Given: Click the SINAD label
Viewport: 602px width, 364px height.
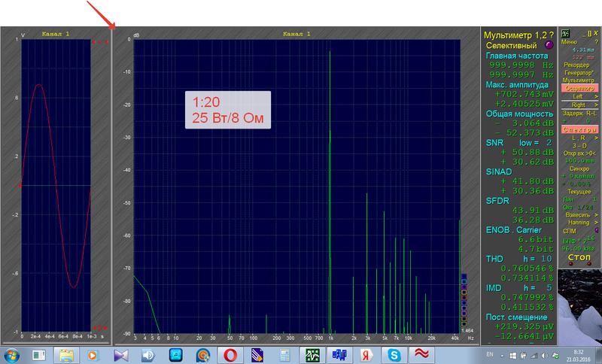Looking at the screenshot, I should point(499,171).
